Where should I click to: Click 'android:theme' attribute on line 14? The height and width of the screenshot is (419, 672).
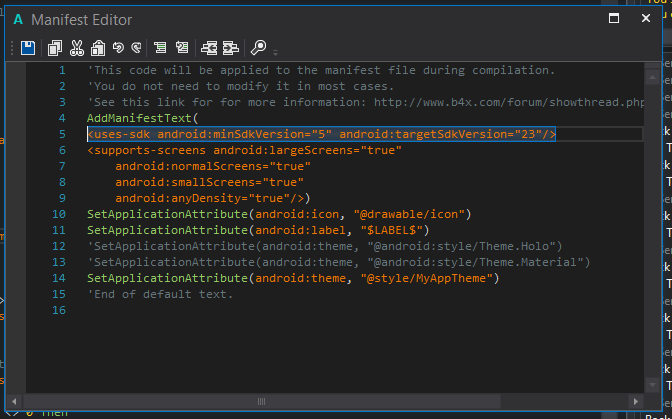tap(300, 278)
